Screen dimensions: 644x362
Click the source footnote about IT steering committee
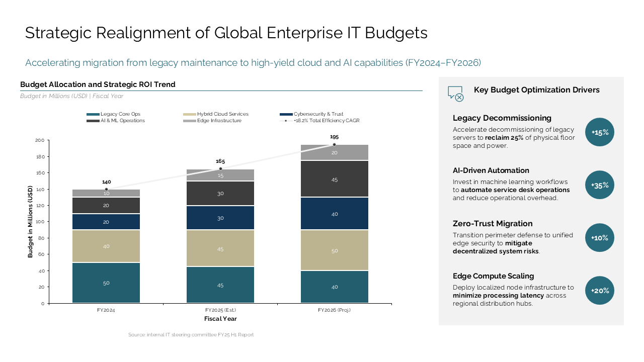pyautogui.click(x=191, y=335)
